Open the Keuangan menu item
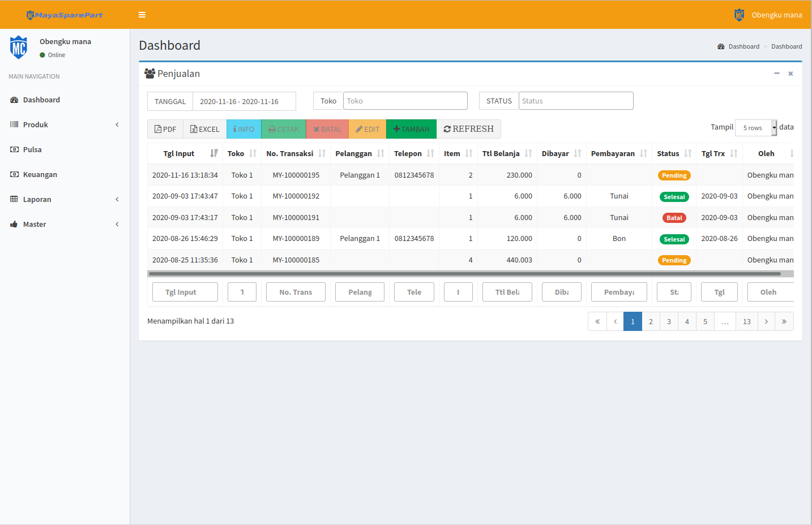The width and height of the screenshot is (812, 525). (x=40, y=174)
